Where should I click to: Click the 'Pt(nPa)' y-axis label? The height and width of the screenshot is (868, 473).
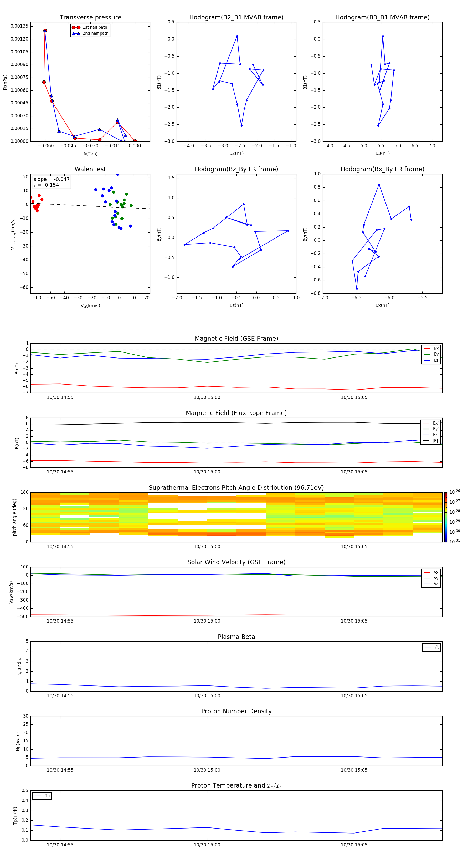[x=5, y=82]
